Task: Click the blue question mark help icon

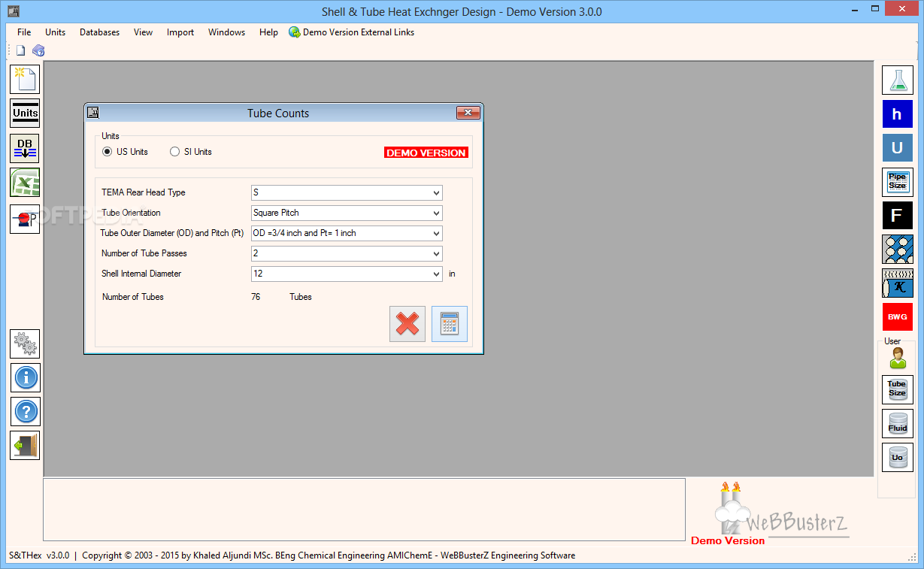Action: [x=26, y=412]
